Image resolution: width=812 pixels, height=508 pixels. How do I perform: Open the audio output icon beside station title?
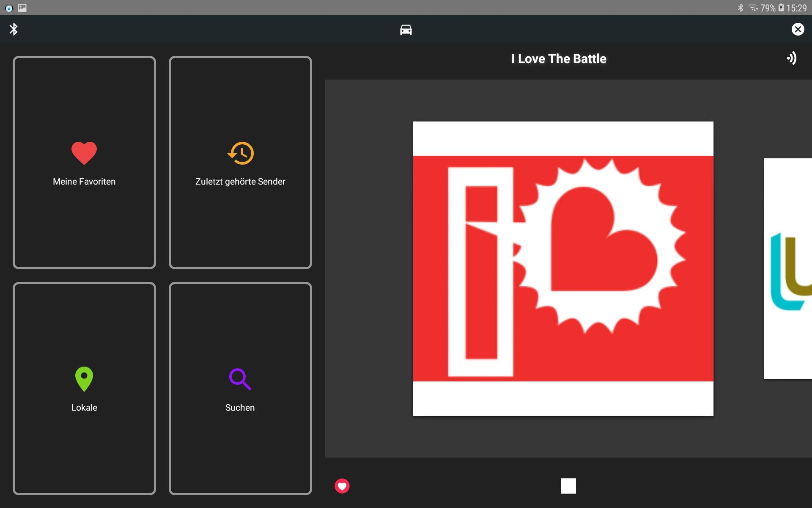(x=791, y=58)
